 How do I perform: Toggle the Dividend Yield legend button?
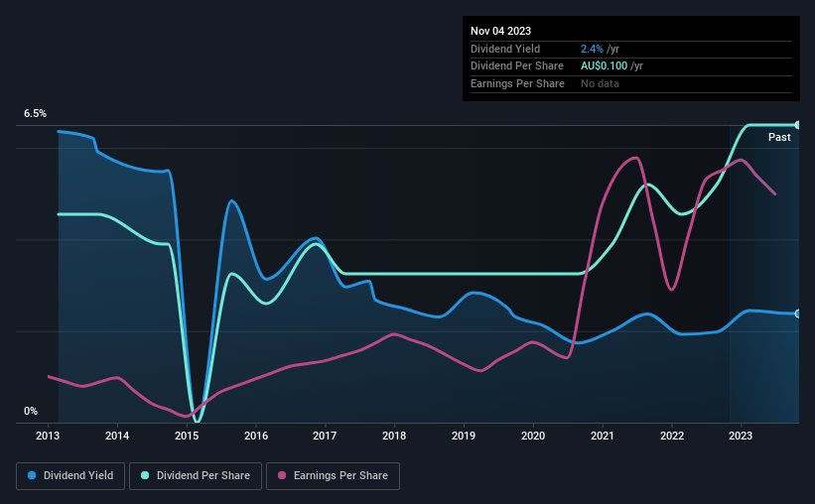pyautogui.click(x=70, y=476)
